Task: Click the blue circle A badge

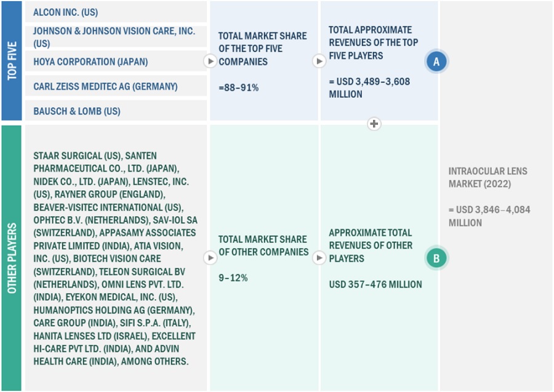Action: pos(436,62)
